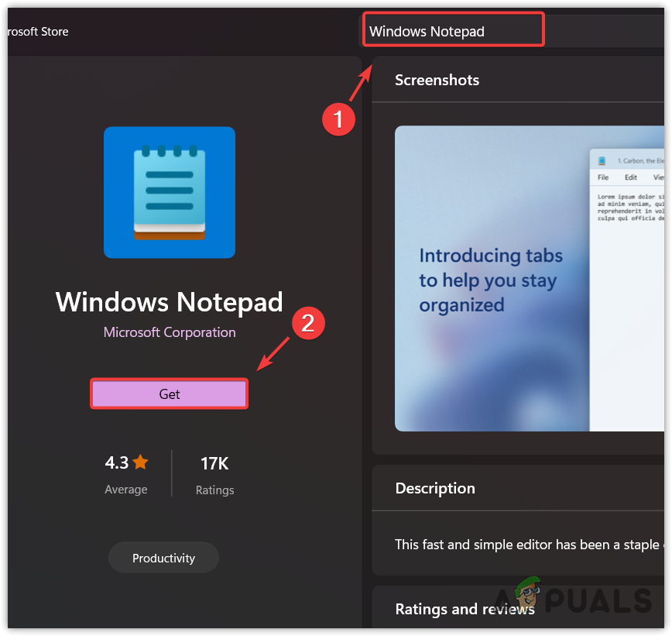Click the Ratings and reviews heading
Screen dimensions: 672x636
pyautogui.click(x=465, y=609)
